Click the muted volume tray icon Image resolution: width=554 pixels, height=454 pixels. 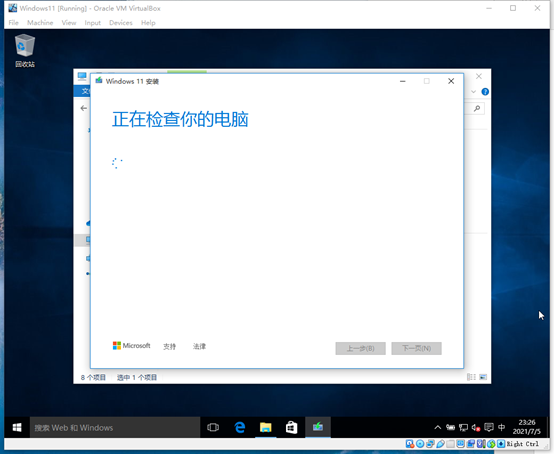click(476, 428)
